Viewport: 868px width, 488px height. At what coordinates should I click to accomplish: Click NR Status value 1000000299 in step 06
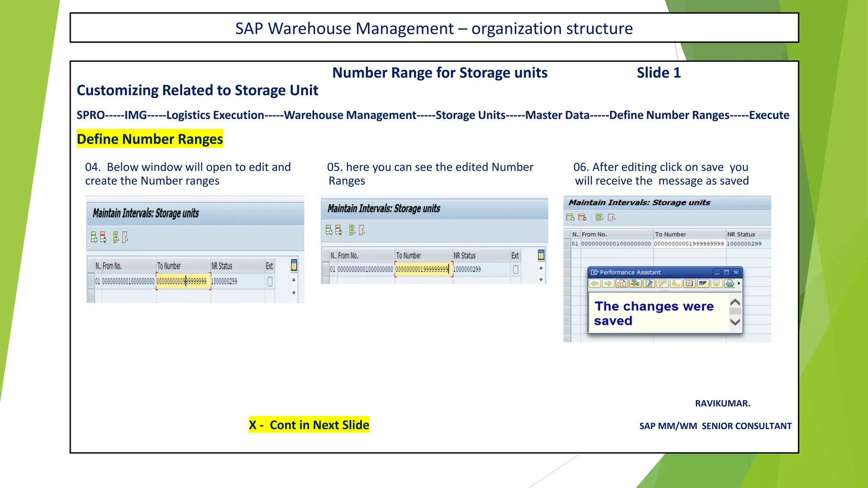(744, 244)
